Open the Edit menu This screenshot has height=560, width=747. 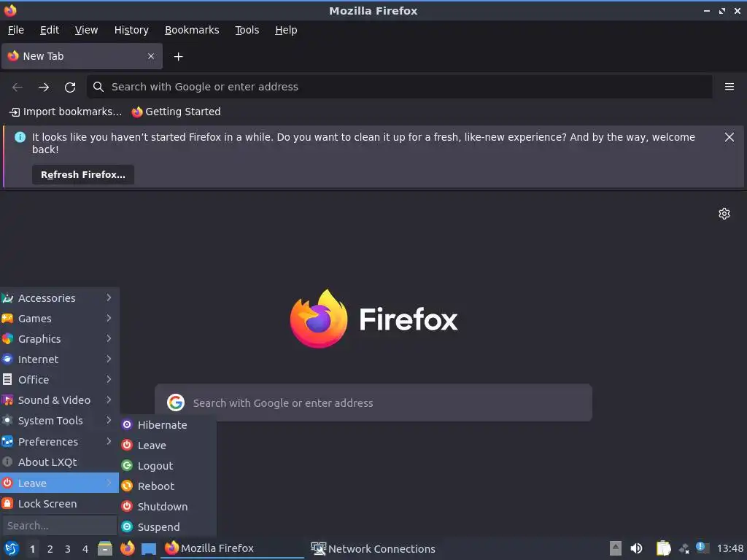point(50,30)
